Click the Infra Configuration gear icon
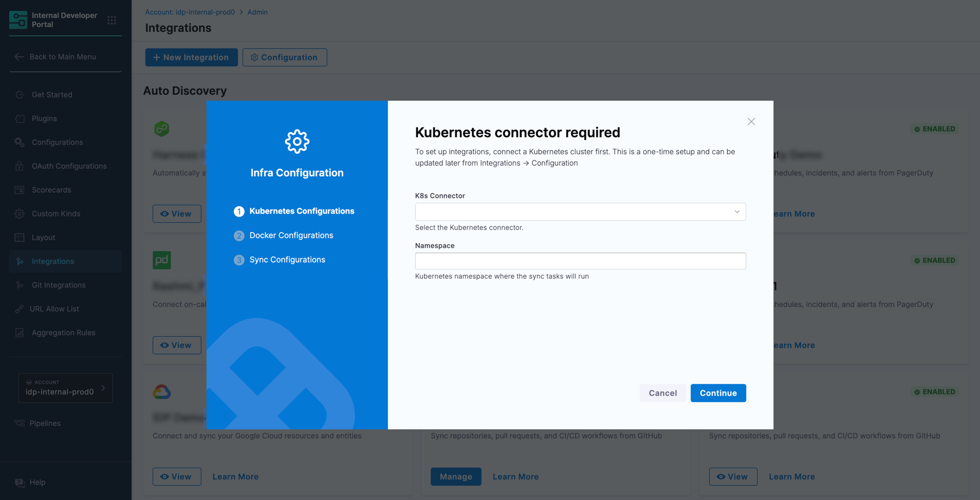This screenshot has width=980, height=500. pyautogui.click(x=297, y=142)
